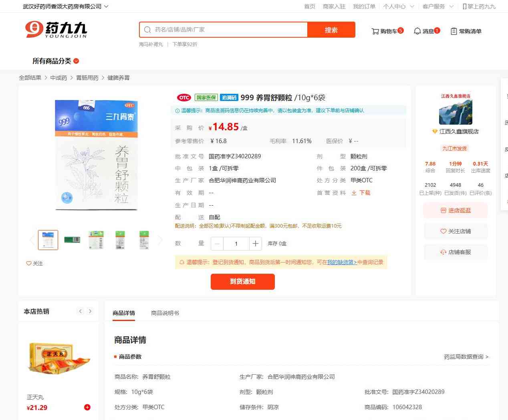Switch to the 商品说明书 tab
Screen dimensions: 508x420
point(165,313)
